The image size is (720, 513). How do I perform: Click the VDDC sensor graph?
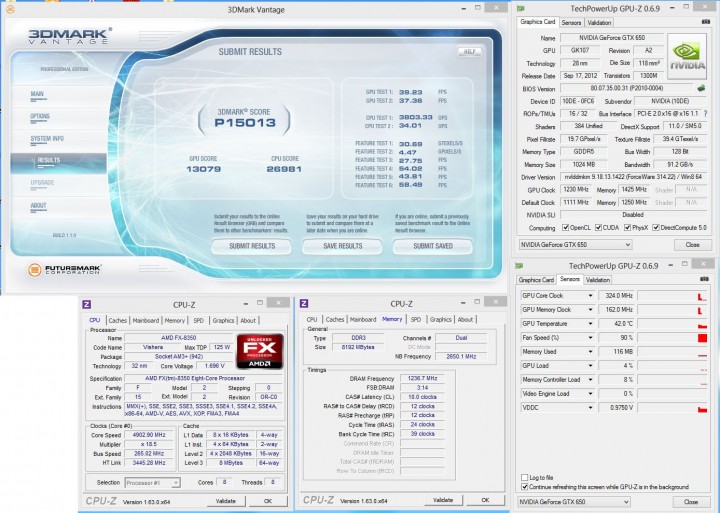click(x=672, y=408)
